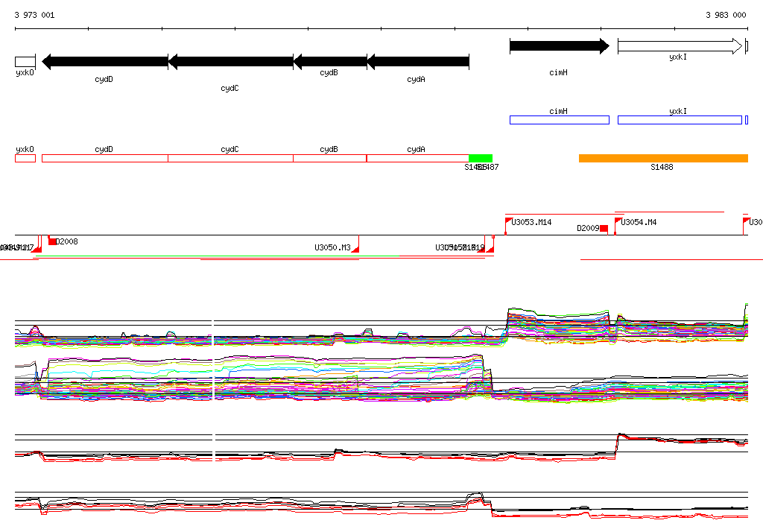
Task: Click the green S1486/S1487 segment block
Action: [x=481, y=158]
